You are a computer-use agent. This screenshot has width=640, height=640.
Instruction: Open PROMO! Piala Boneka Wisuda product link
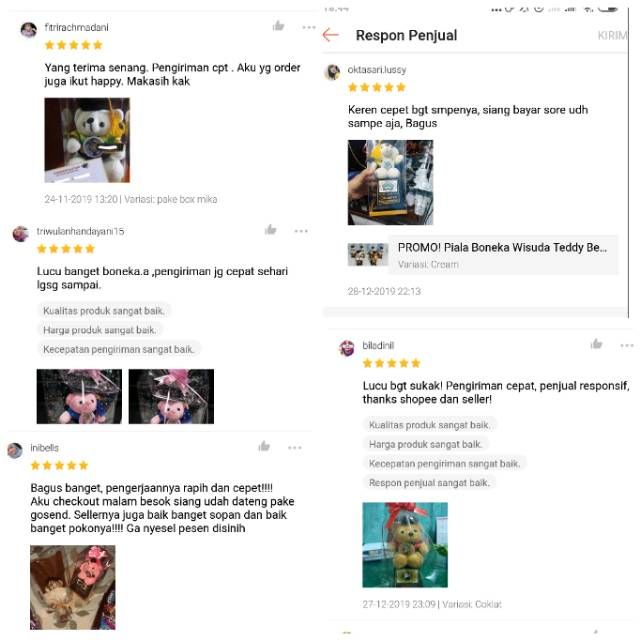[x=483, y=255]
